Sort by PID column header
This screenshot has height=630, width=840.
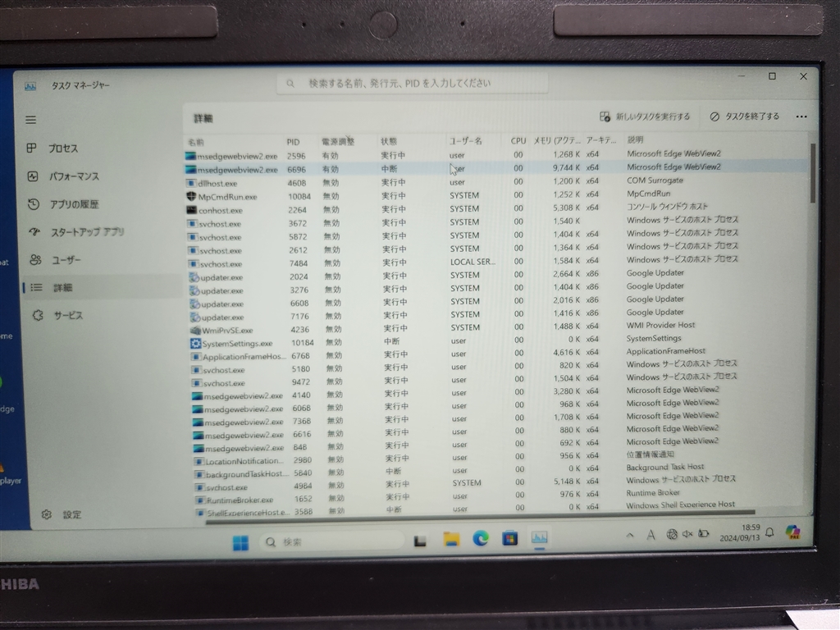pos(293,142)
